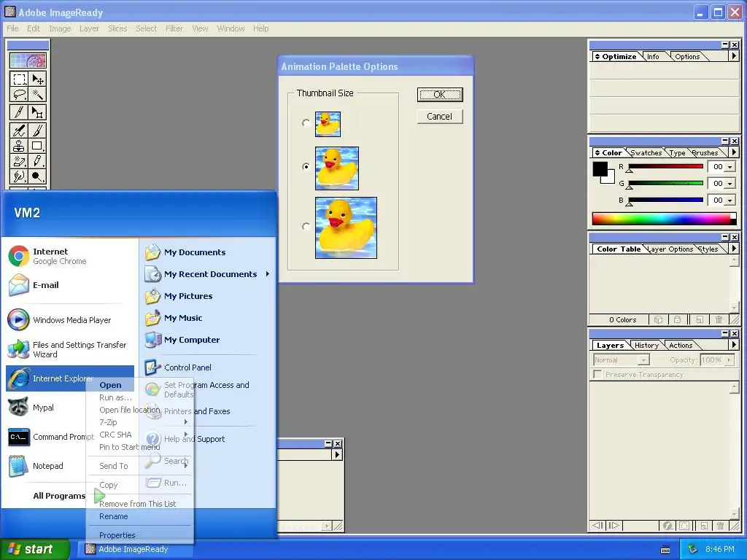Image resolution: width=747 pixels, height=560 pixels.
Task: Open the G value dropdown arrow
Action: pos(729,184)
